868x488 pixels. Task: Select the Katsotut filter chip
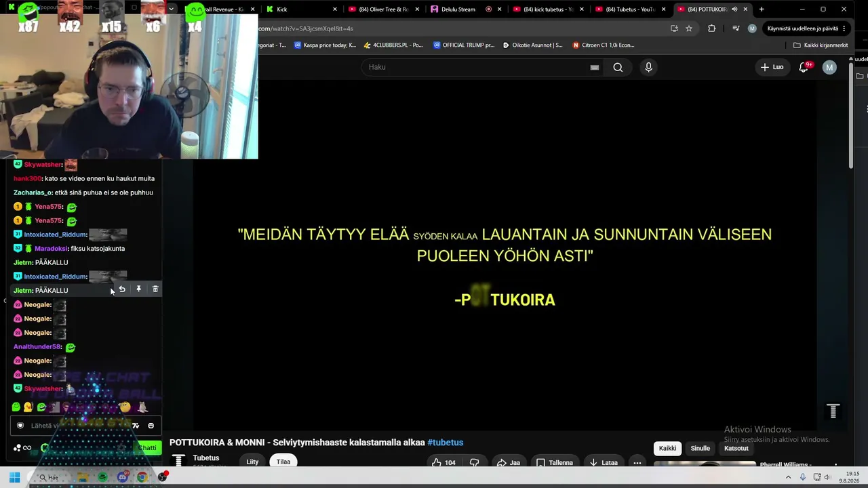pyautogui.click(x=736, y=448)
